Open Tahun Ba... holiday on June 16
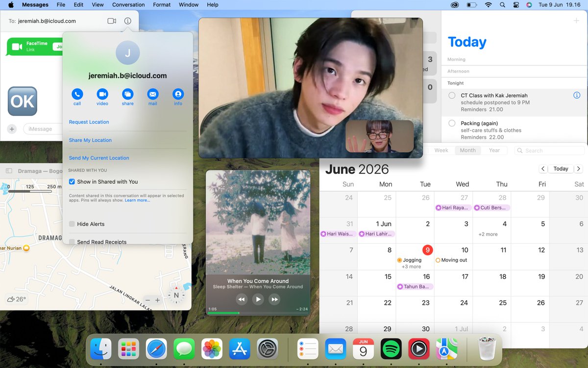 click(x=415, y=287)
